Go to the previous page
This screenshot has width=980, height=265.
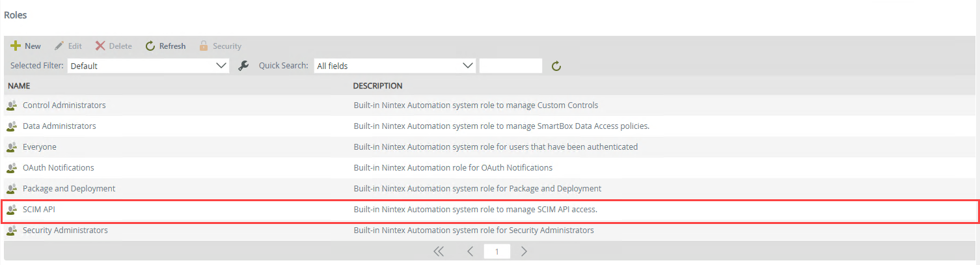click(x=470, y=251)
